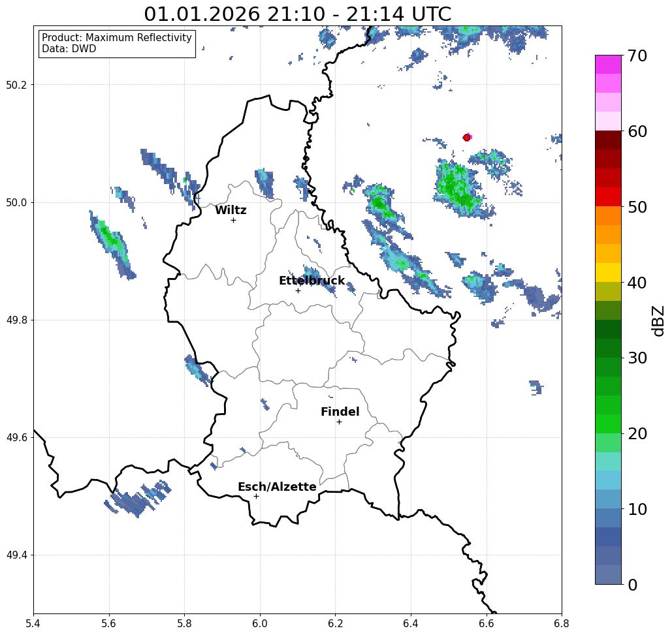The height and width of the screenshot is (635, 672).
Task: Click the 'Data: DWD' text
Action: click(69, 49)
